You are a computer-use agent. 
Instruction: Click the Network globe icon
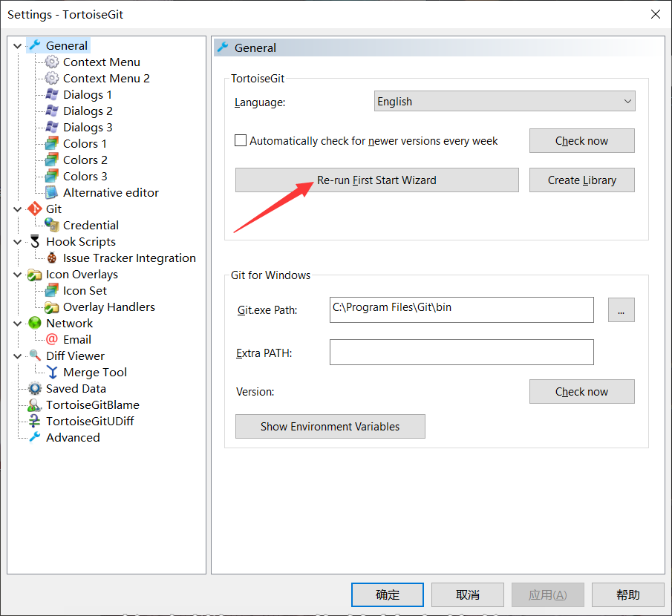point(34,324)
